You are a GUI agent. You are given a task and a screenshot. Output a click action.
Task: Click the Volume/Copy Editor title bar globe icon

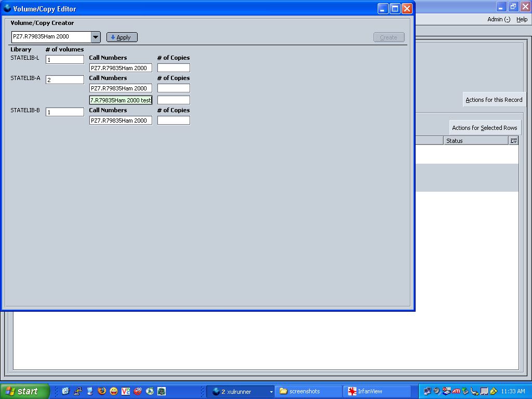pyautogui.click(x=7, y=8)
